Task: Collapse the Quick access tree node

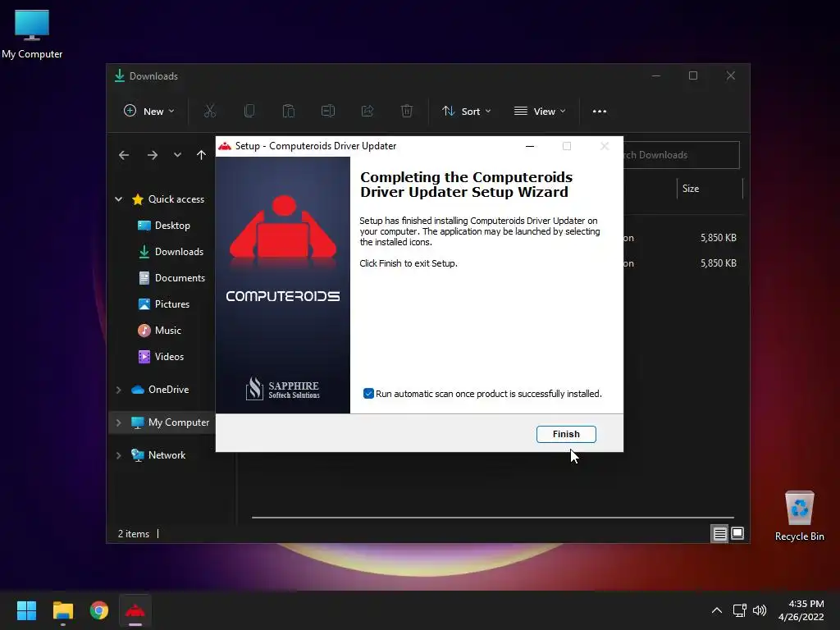Action: pyautogui.click(x=118, y=199)
